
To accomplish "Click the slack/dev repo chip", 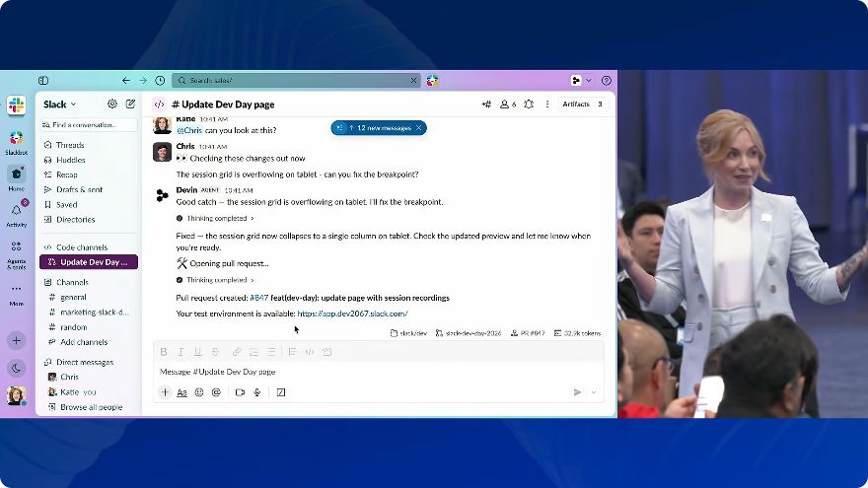I will [x=408, y=333].
